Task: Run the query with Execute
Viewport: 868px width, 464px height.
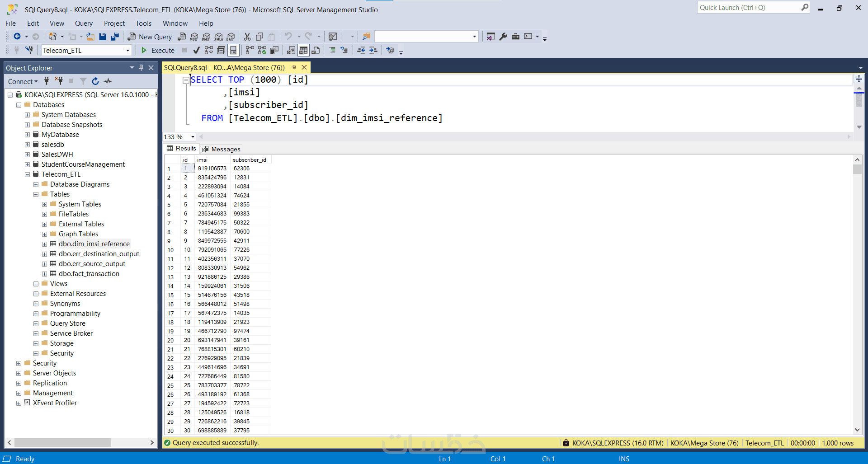Action: click(158, 50)
